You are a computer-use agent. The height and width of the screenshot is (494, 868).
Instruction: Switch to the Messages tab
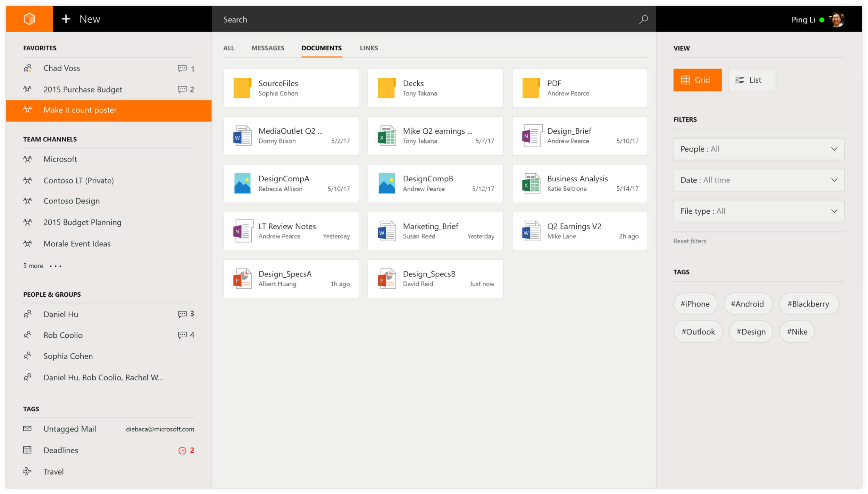[x=268, y=48]
